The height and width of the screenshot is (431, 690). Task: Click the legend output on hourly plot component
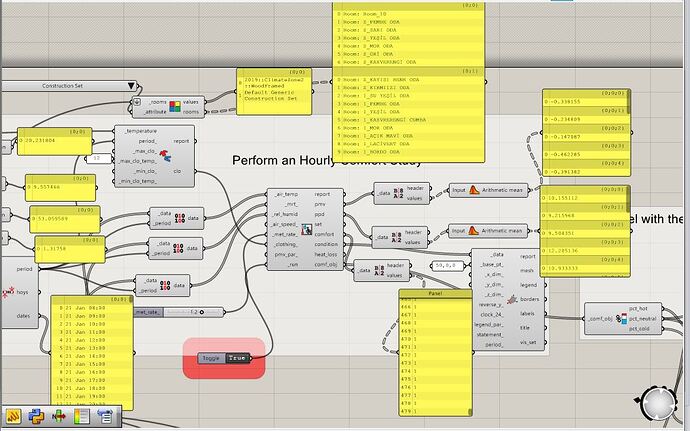point(529,285)
